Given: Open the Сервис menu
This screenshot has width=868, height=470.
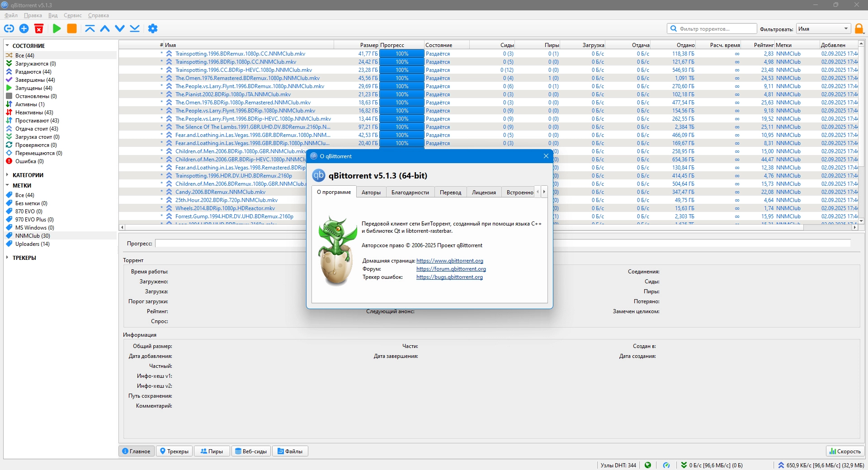Looking at the screenshot, I should click(73, 15).
